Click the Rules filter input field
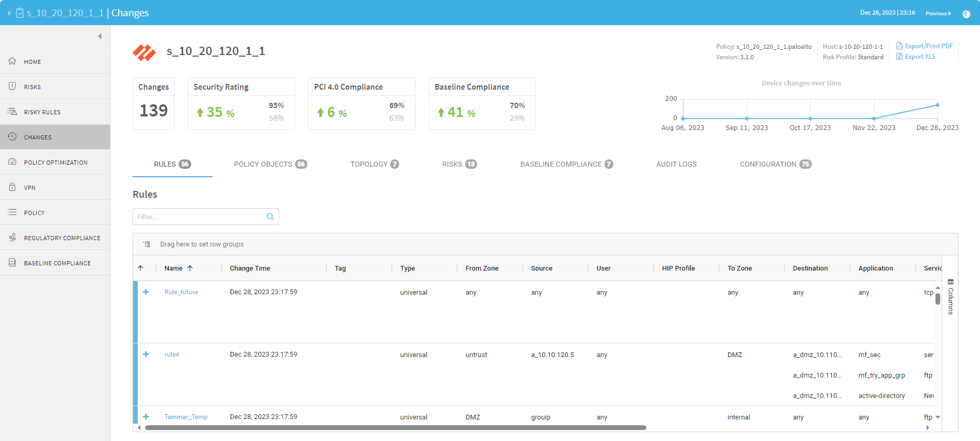The height and width of the screenshot is (441, 980). click(200, 217)
